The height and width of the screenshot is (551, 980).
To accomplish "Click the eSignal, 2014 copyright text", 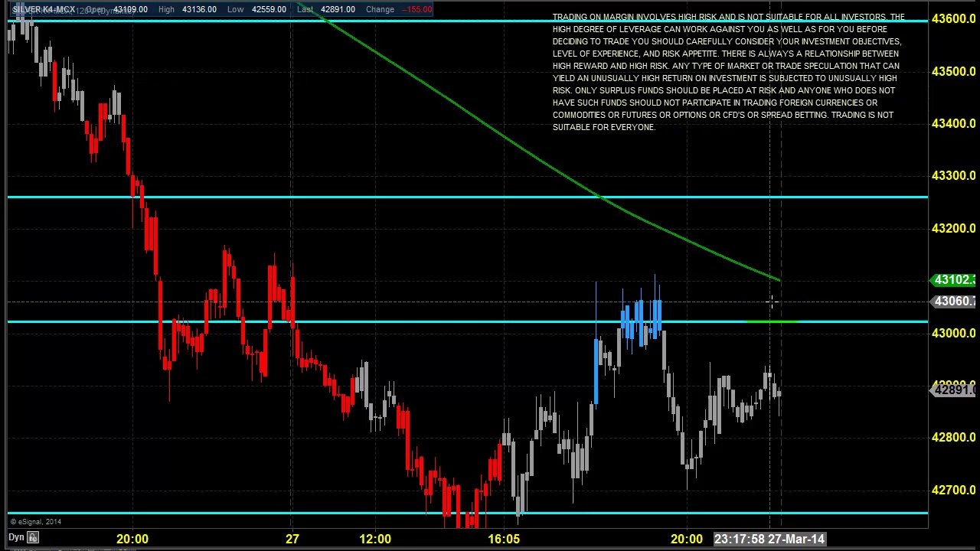I will 35,522.
